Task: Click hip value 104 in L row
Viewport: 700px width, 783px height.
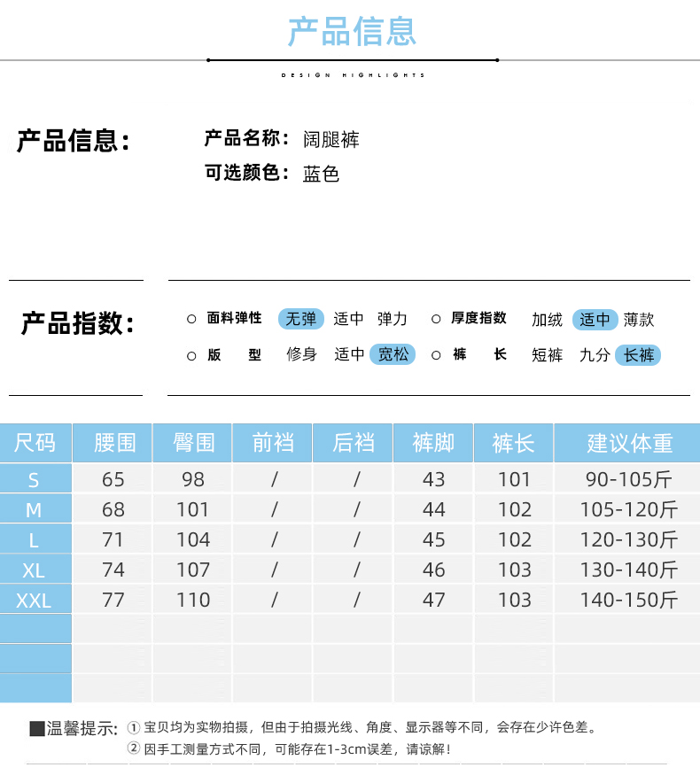Action: pos(193,539)
